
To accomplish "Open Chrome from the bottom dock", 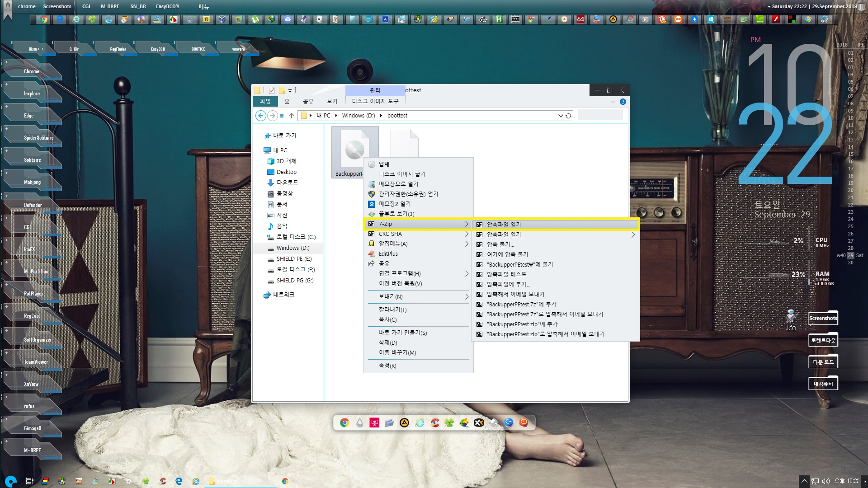I will coord(344,422).
